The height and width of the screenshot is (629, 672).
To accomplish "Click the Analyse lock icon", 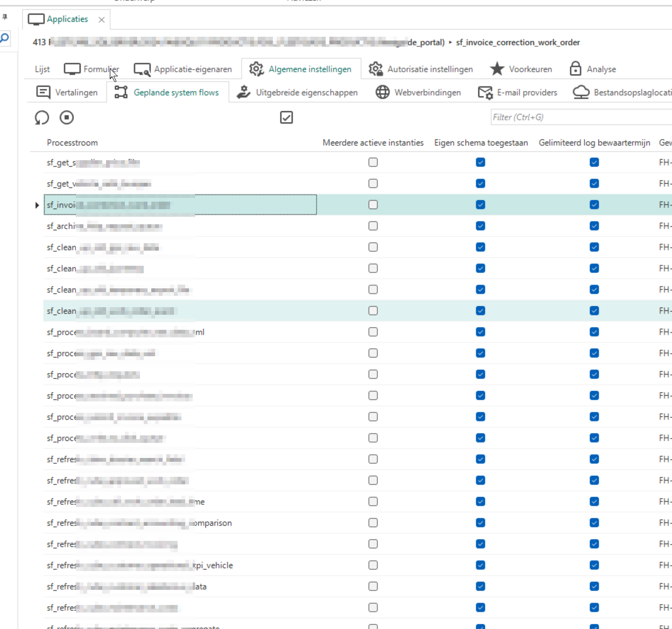I will point(575,69).
